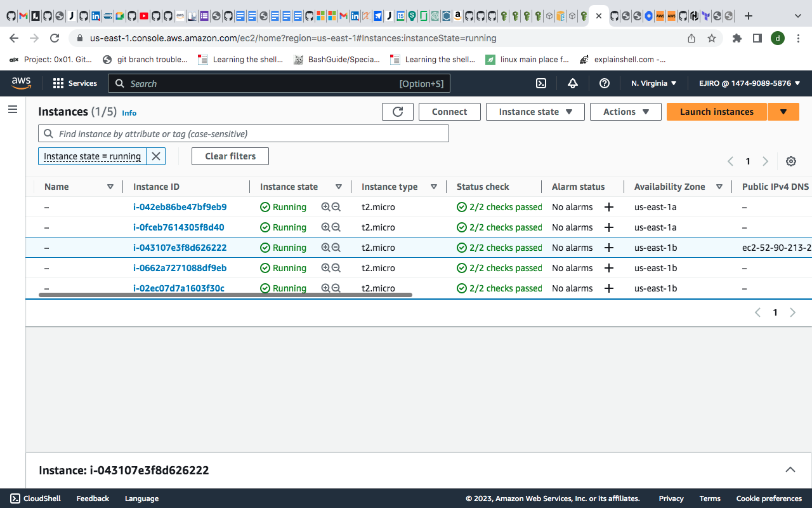
Task: Open Actions dropdown button
Action: (x=625, y=112)
